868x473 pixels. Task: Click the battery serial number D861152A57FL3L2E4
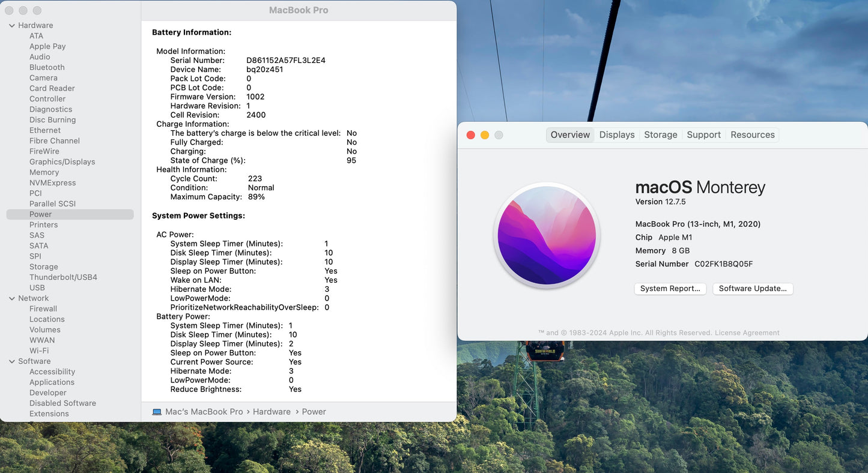coord(286,61)
